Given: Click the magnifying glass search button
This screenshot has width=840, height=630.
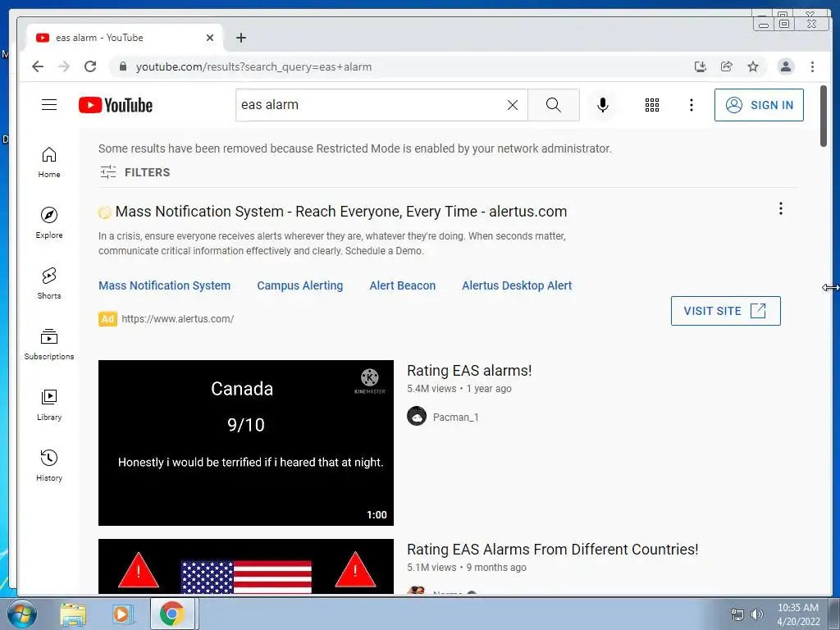Looking at the screenshot, I should [554, 105].
